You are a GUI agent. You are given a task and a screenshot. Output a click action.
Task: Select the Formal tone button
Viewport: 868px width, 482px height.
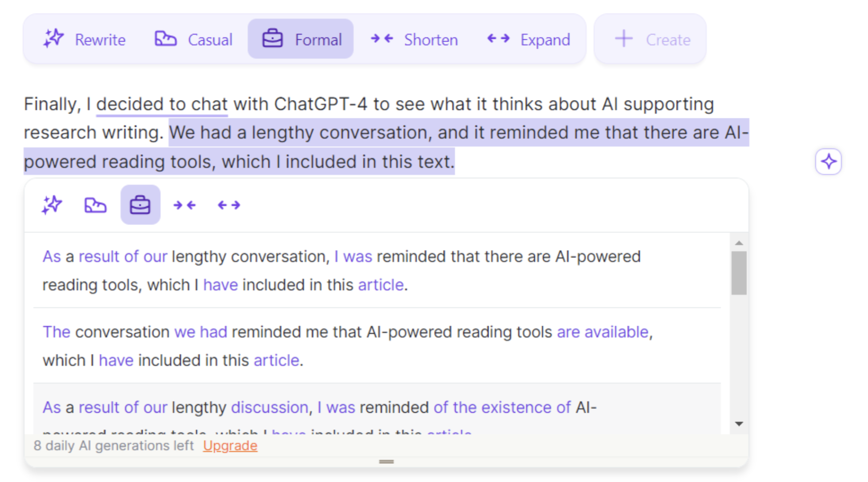[x=301, y=39]
